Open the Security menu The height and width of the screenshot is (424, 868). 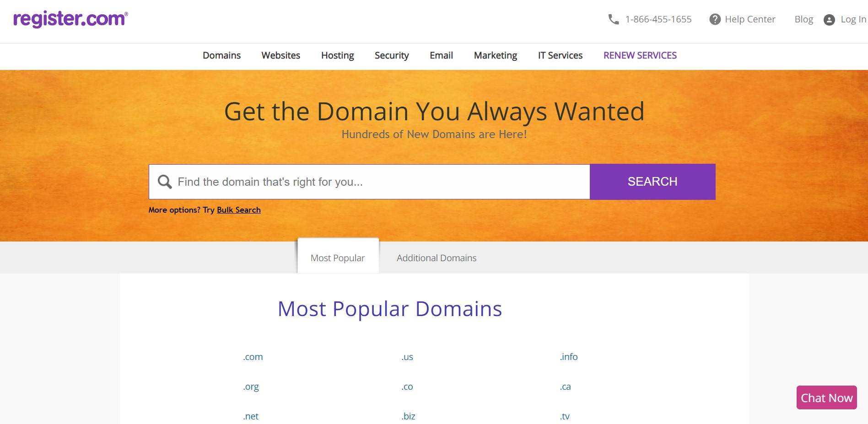[392, 55]
